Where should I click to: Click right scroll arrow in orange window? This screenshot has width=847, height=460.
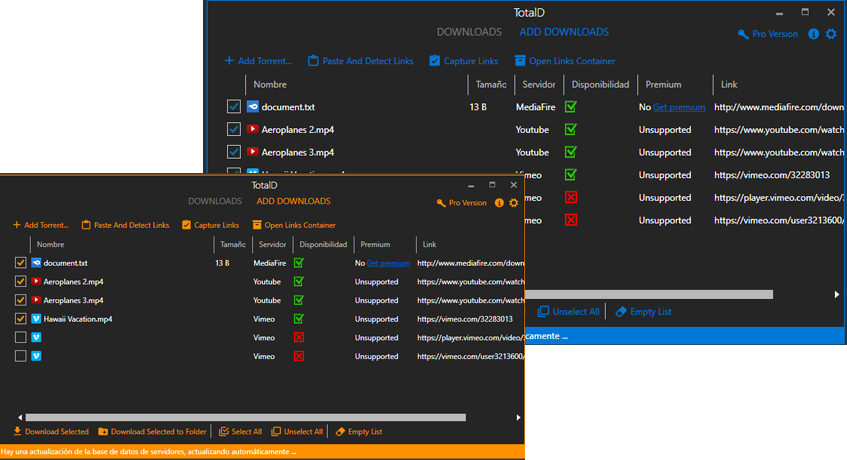point(518,417)
